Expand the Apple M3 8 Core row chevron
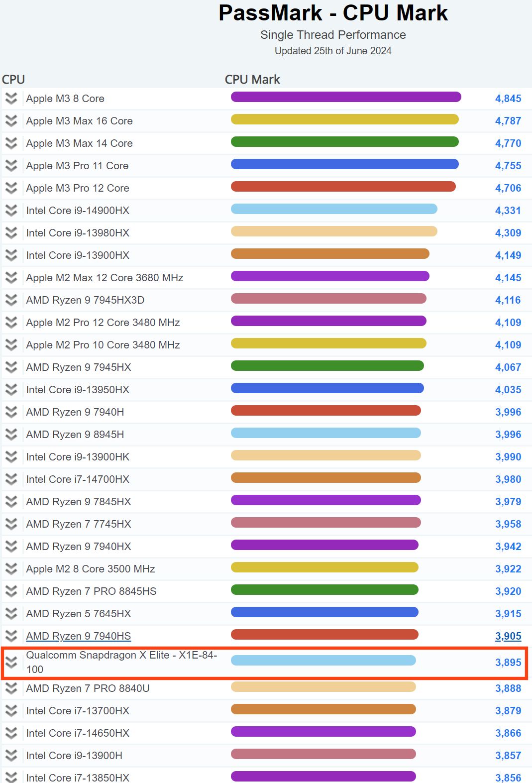532x783 pixels. click(x=11, y=99)
